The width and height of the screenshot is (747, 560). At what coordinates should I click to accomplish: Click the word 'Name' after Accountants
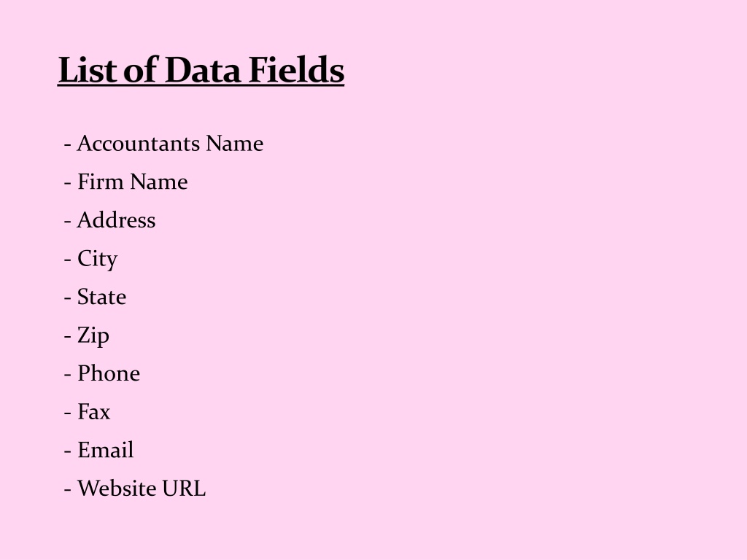[234, 144]
